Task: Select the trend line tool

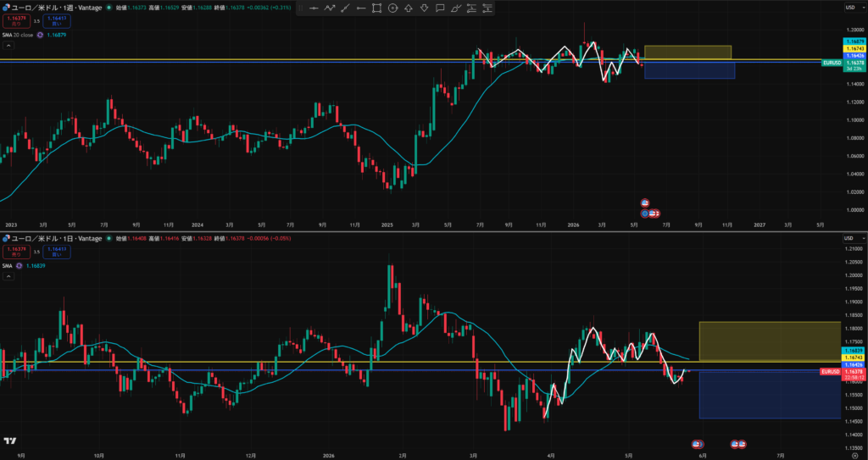Action: click(x=346, y=8)
